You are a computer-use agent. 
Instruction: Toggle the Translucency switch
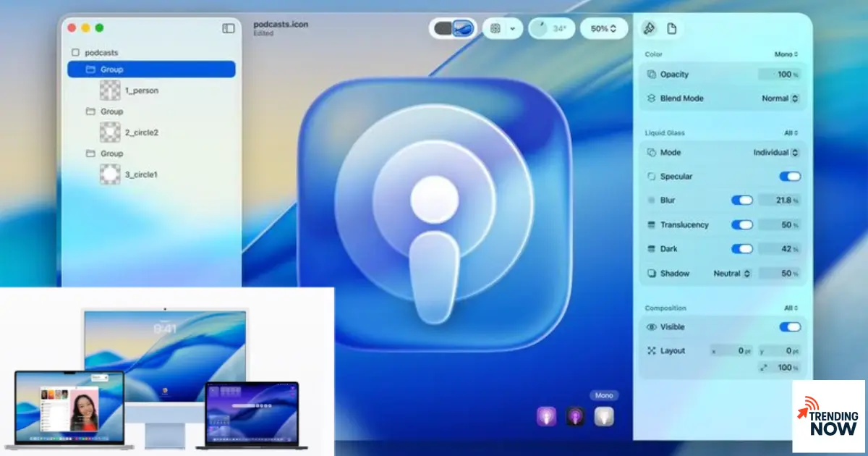pyautogui.click(x=742, y=225)
